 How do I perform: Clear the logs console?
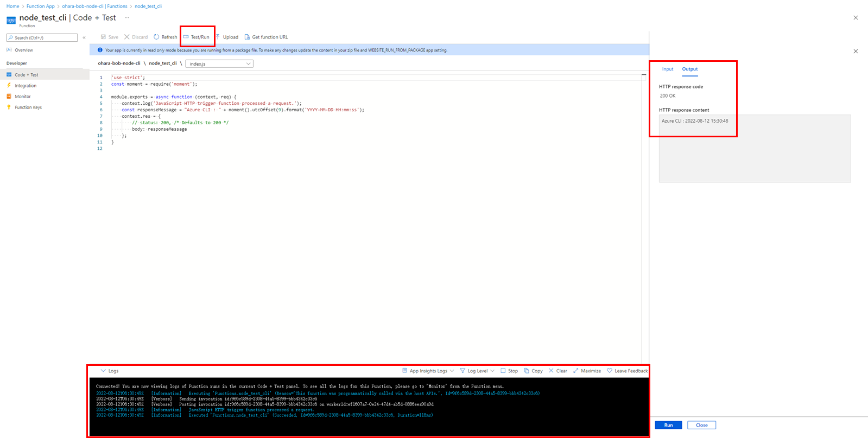click(x=557, y=371)
